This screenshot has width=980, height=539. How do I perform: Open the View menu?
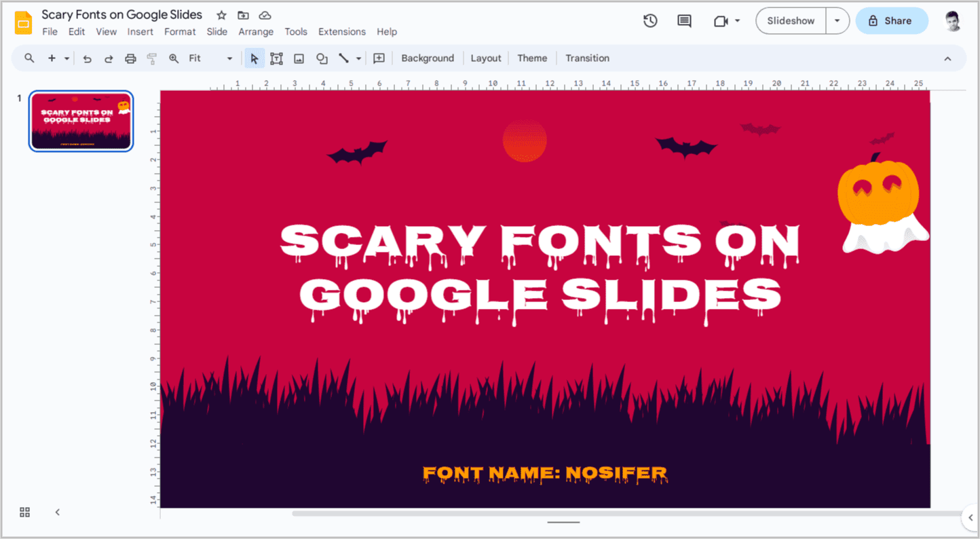pyautogui.click(x=106, y=32)
